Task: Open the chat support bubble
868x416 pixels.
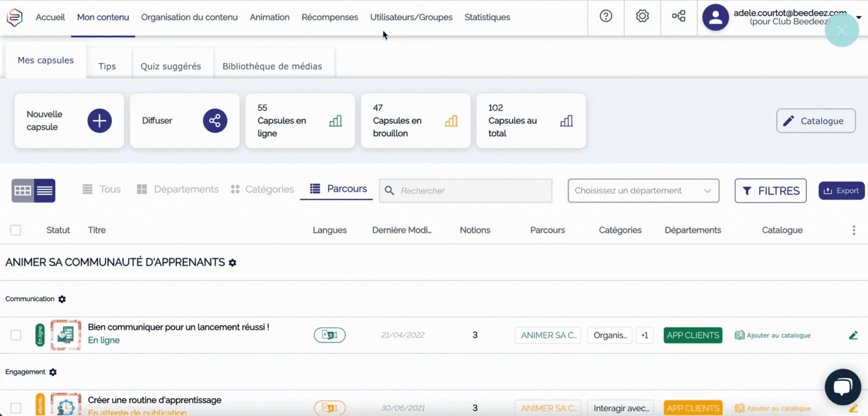Action: tap(842, 387)
